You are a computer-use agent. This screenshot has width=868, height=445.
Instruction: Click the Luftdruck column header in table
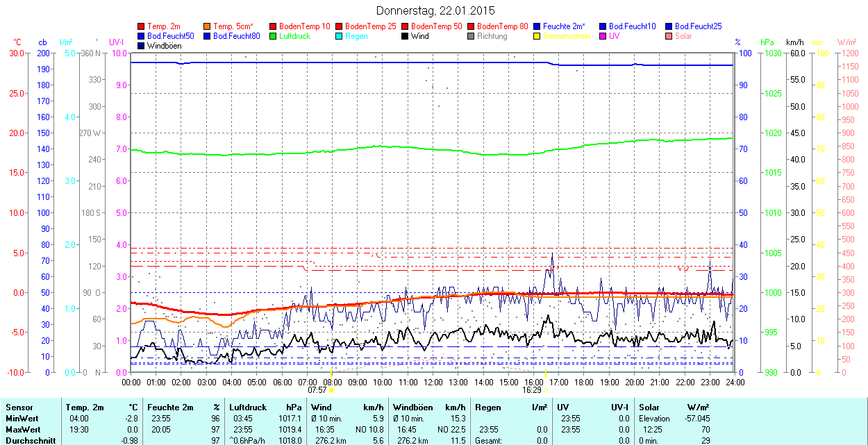(247, 408)
